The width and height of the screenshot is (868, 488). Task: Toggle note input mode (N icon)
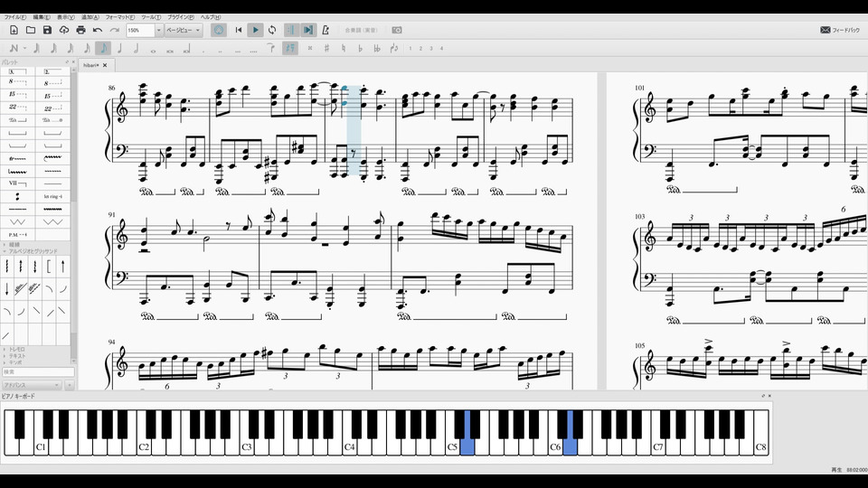point(14,48)
